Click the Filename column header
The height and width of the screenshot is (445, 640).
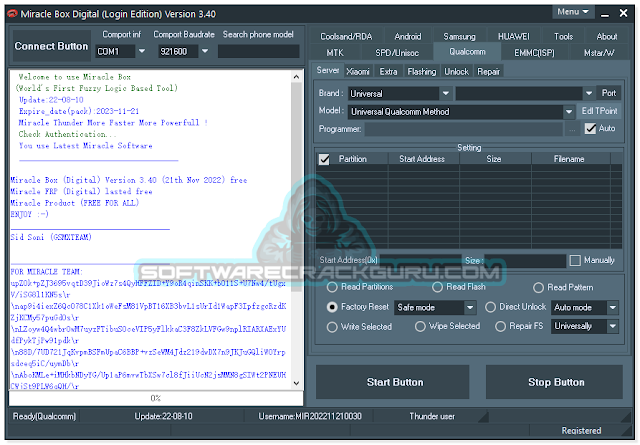[x=569, y=159]
